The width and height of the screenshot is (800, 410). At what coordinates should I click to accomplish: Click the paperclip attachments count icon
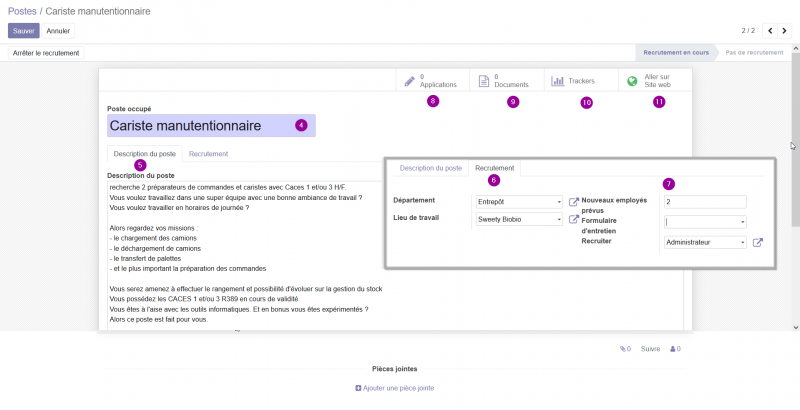tap(625, 349)
